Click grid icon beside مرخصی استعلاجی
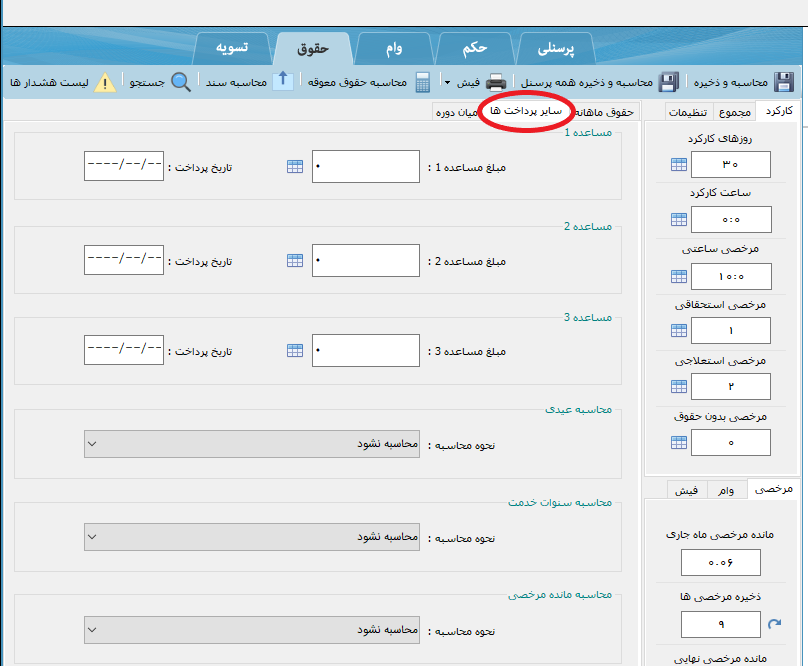Screen dimensions: 808x666 coord(679,386)
